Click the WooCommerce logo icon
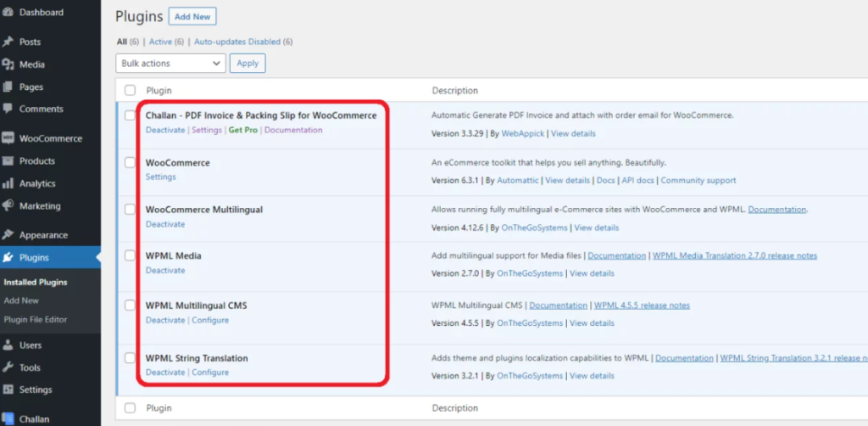 point(8,138)
